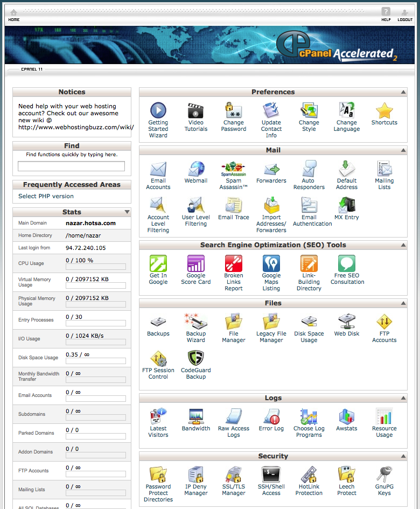Open Backups

click(158, 322)
